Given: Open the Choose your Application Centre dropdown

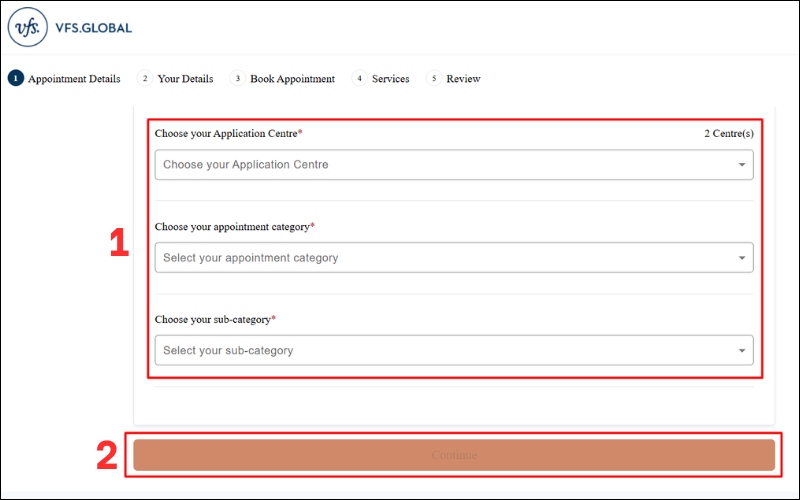Looking at the screenshot, I should 440,164.
